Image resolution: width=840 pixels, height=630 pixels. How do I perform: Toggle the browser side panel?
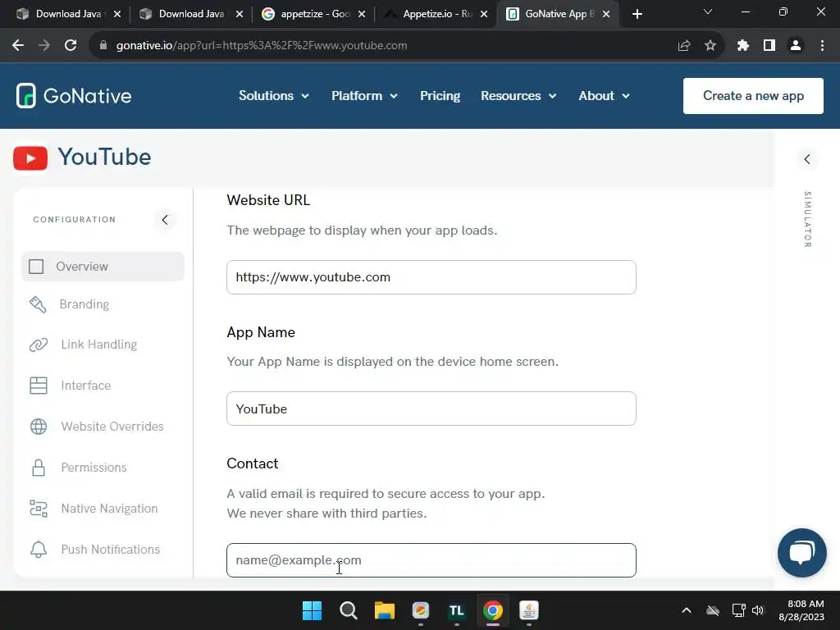769,46
